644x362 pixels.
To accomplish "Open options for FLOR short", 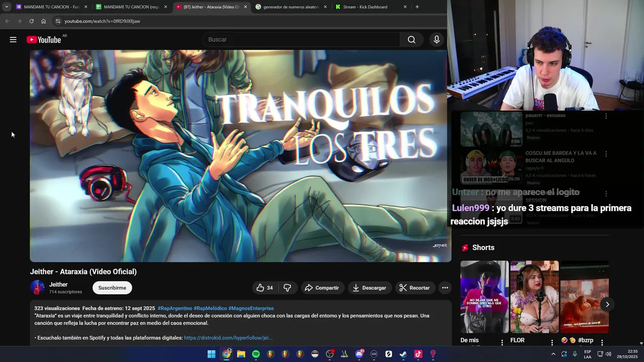I will [552, 342].
